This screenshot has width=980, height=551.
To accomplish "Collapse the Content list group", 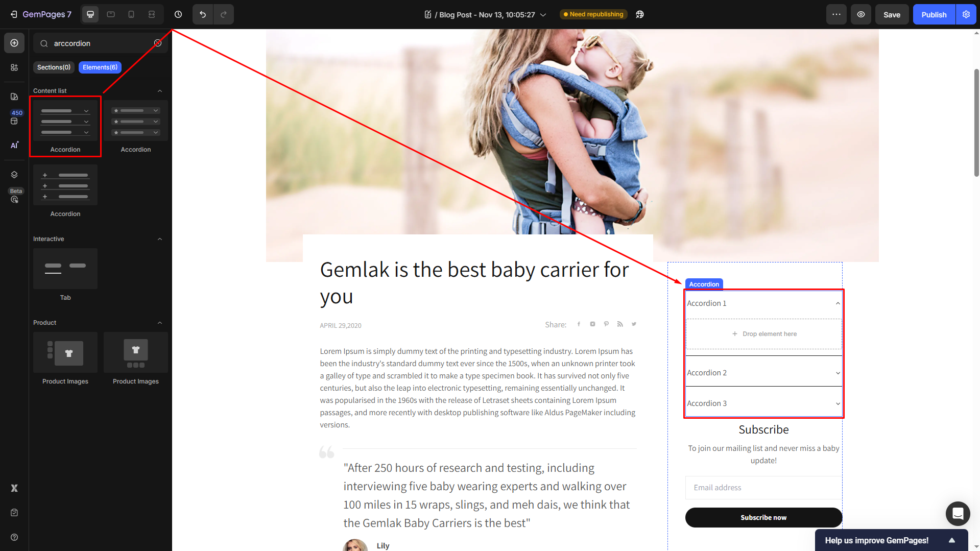I will point(160,91).
